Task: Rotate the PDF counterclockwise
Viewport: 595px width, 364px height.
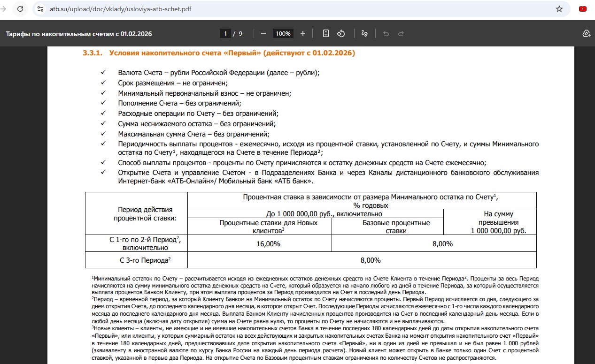Action: 341,33
